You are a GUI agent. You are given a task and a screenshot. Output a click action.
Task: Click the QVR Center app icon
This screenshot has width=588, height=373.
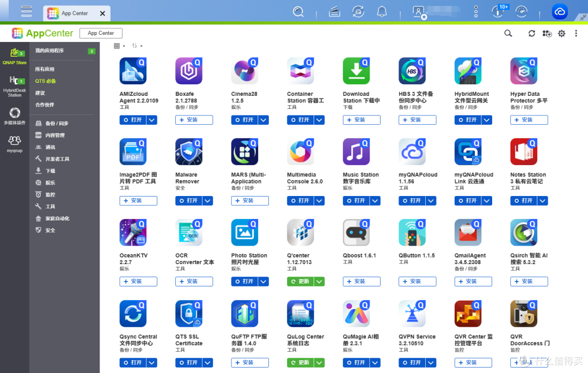click(x=468, y=314)
